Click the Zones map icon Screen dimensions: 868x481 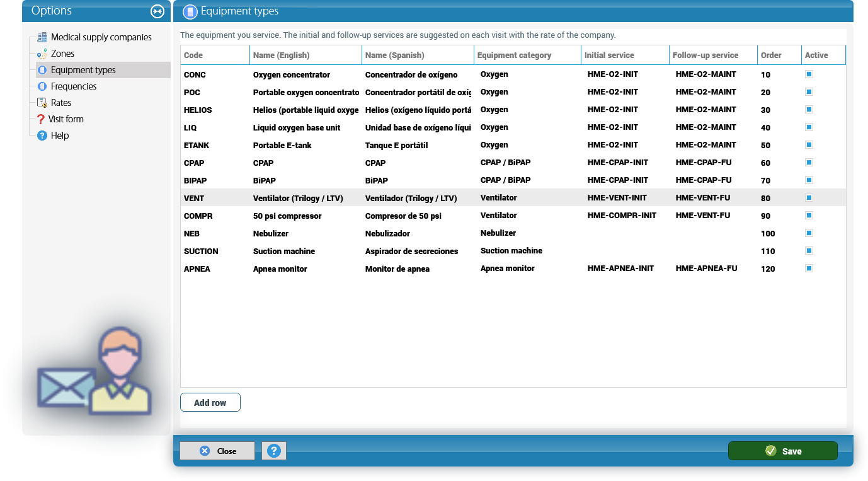point(42,54)
